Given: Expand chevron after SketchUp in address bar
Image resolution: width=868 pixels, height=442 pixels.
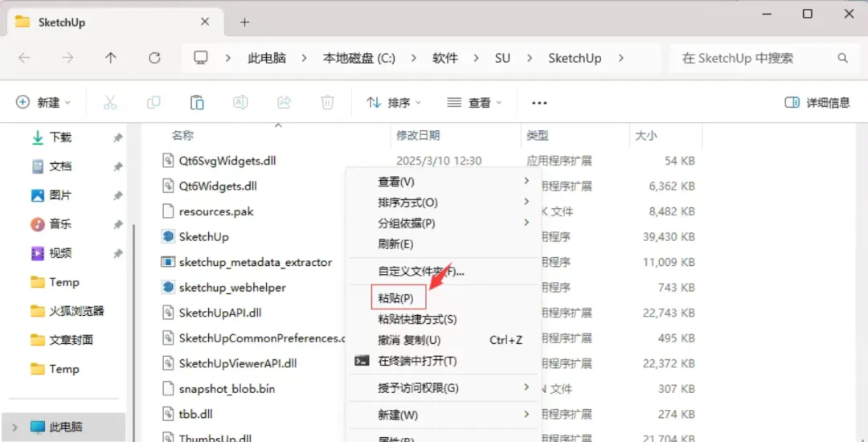Looking at the screenshot, I should click(x=620, y=58).
